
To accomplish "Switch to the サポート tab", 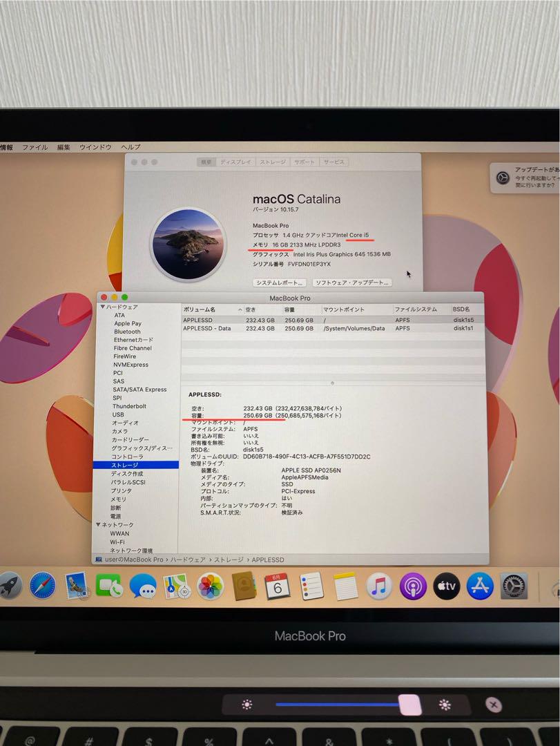I will coord(305,162).
